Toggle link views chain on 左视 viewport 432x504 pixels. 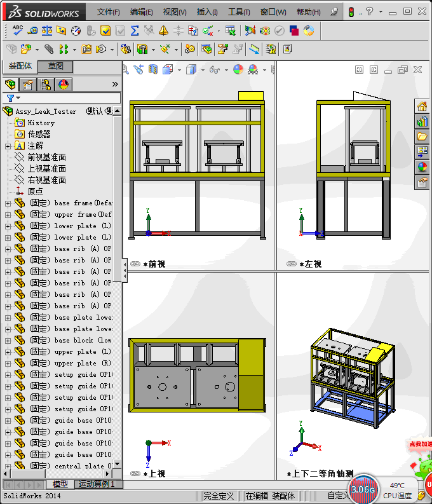pos(292,264)
